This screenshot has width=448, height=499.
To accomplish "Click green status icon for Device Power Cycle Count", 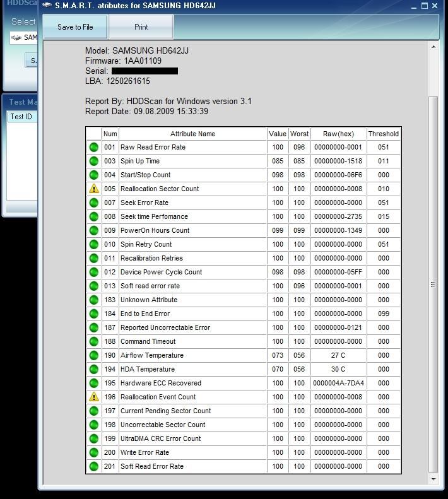I will (94, 272).
